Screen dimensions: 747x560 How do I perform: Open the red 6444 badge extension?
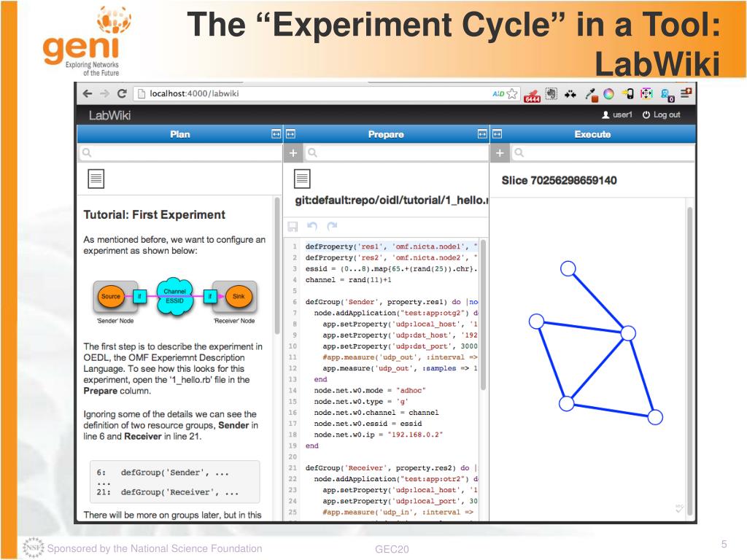532,96
